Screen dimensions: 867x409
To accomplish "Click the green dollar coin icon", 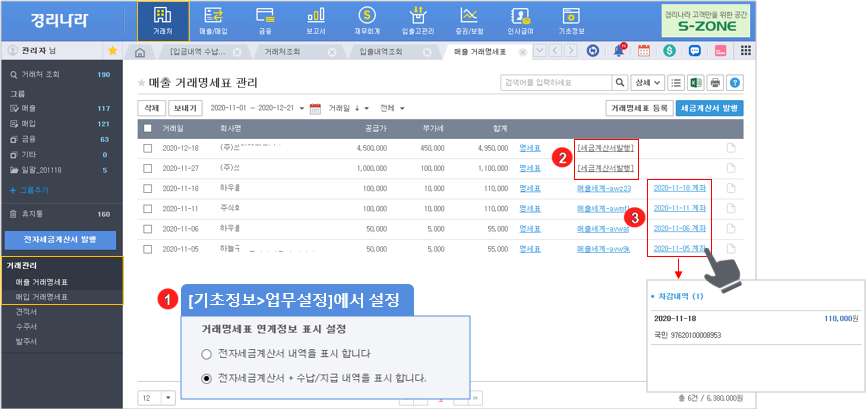I will 670,51.
